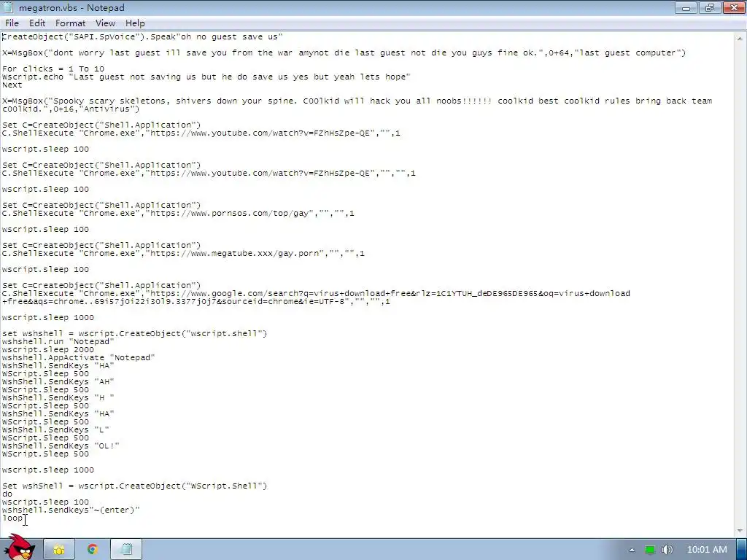Click the Show desktop strip at the taskbar end
The image size is (747, 560).
pyautogui.click(x=741, y=550)
